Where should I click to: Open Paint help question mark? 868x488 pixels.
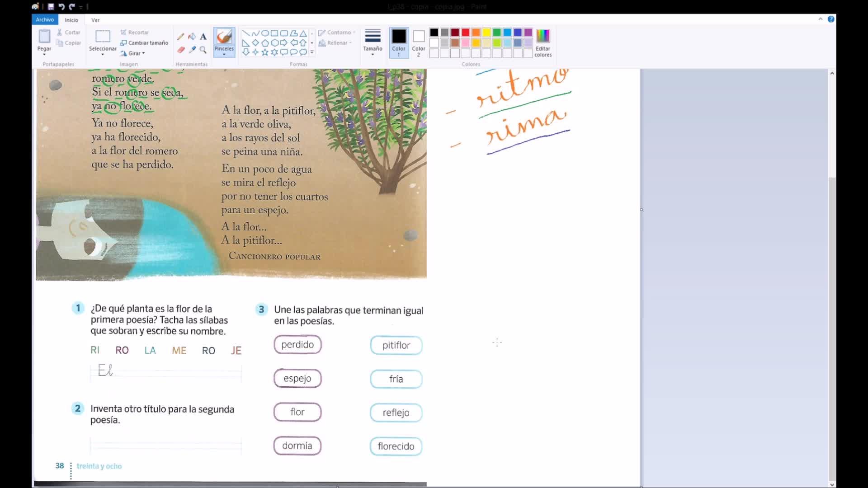pyautogui.click(x=831, y=19)
